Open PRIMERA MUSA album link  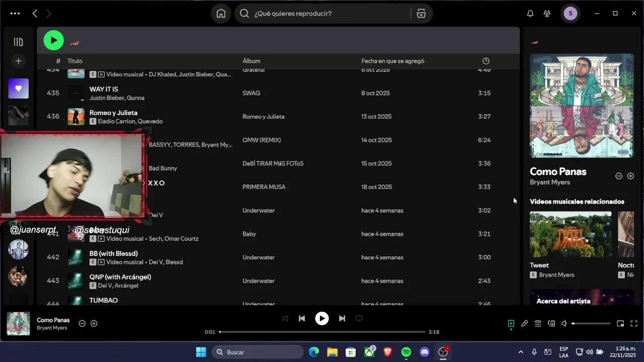[x=264, y=187]
